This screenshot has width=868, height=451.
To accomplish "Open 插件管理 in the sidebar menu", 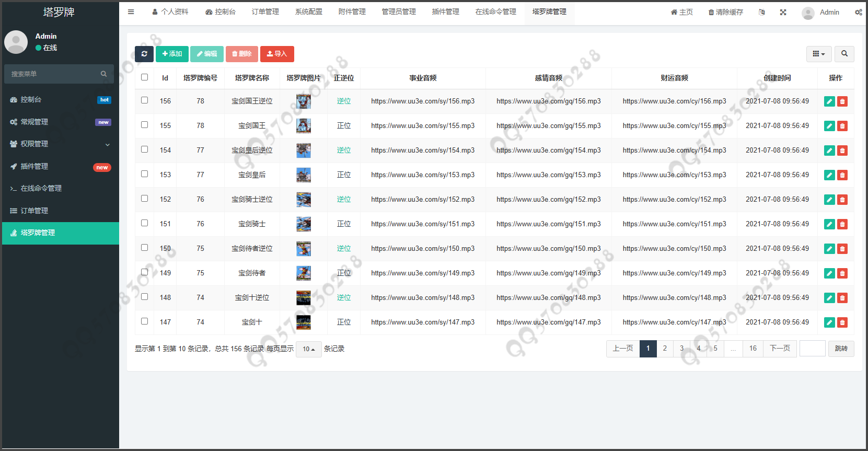I will 60,166.
